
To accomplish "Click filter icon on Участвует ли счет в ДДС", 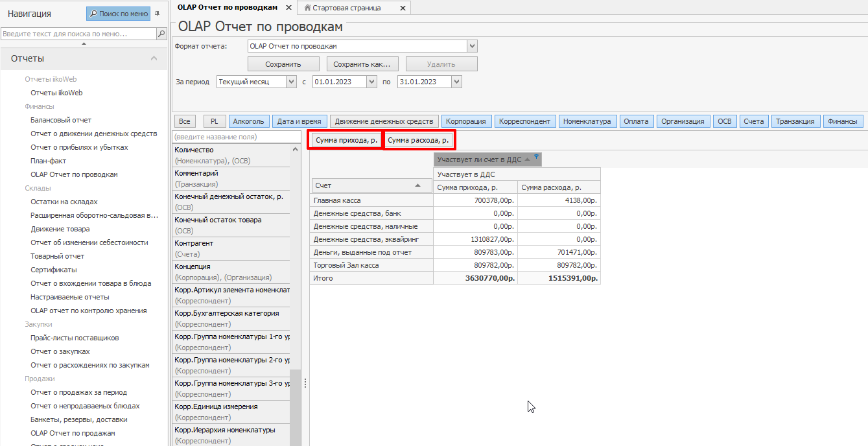I will coord(536,157).
